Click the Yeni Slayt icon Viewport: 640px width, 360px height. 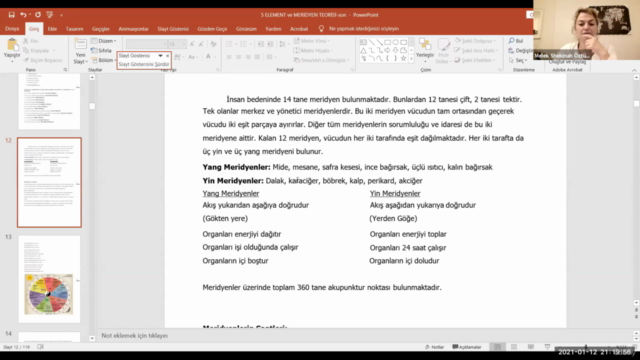(80, 44)
